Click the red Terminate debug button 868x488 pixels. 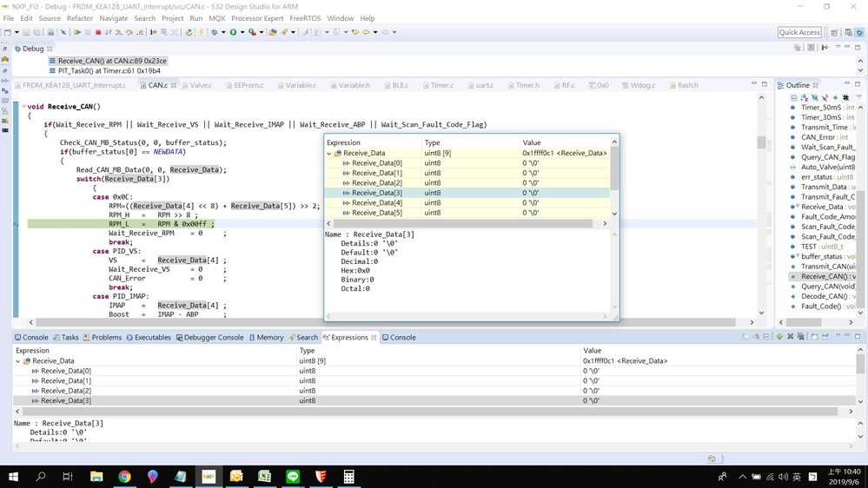[x=98, y=32]
